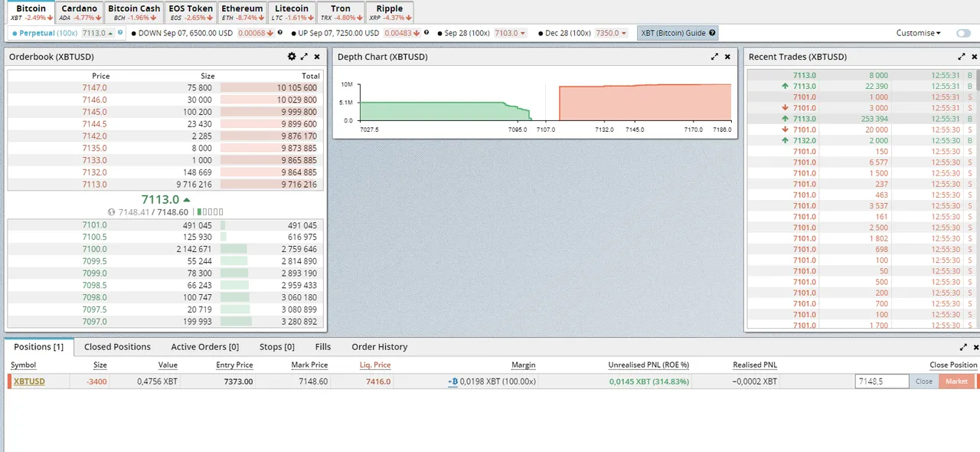Click the Liq. Price column header

point(375,365)
